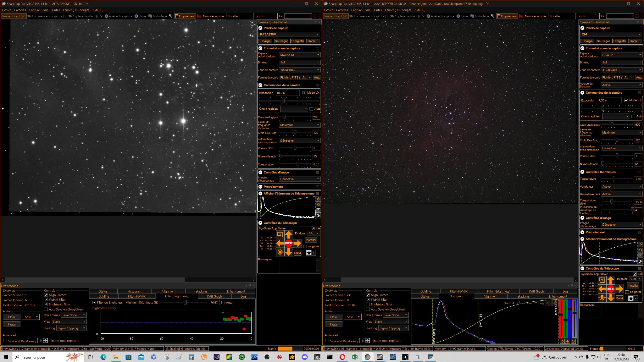Click Save button in left live stacking
644x362 pixels.
pos(29,317)
